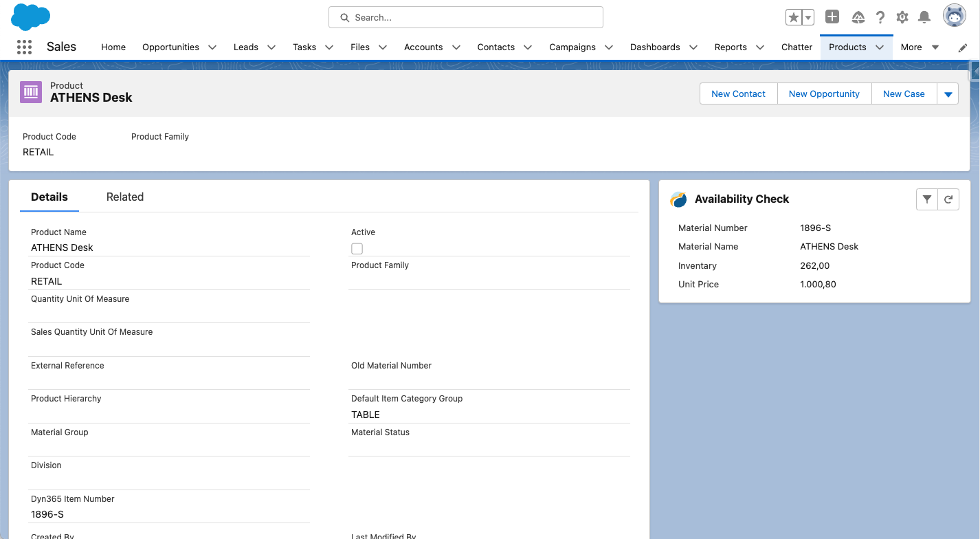Expand the Campaigns tab chevron

point(609,47)
